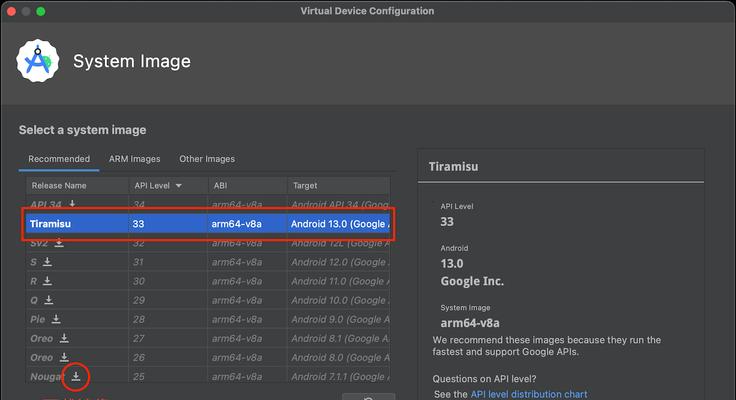This screenshot has width=736, height=400.
Task: Click the Android API 34 target cell
Action: click(x=340, y=204)
